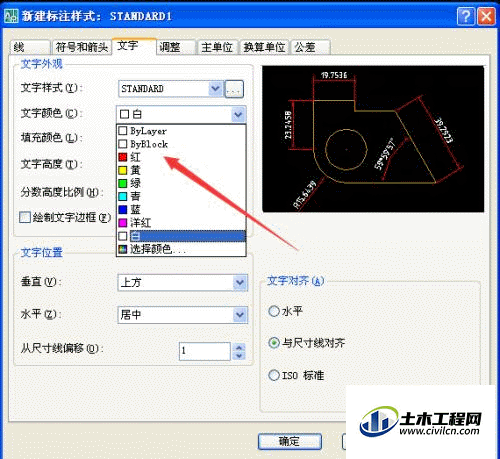This screenshot has width=500, height=459.
Task: Select highlighted 白 (white) list entry
Action: click(x=181, y=236)
